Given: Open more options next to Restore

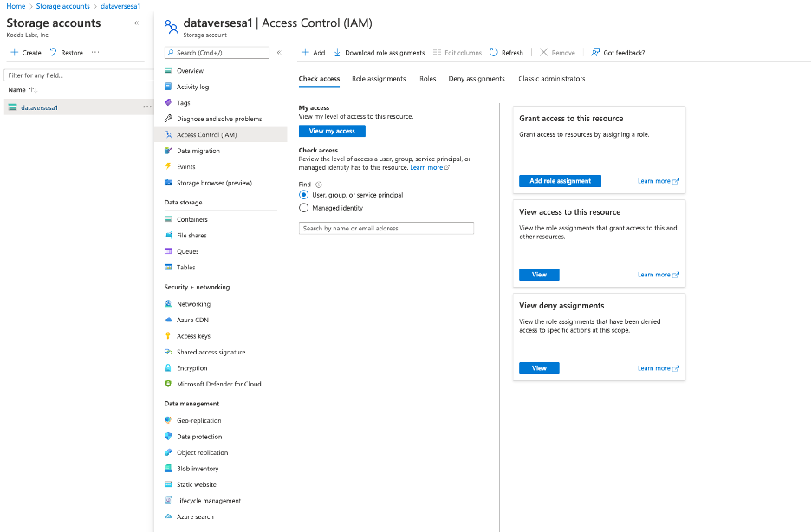Looking at the screenshot, I should pyautogui.click(x=95, y=52).
